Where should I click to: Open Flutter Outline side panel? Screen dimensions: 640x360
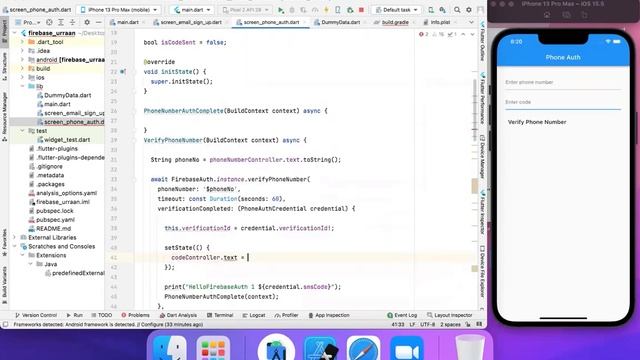(482, 41)
